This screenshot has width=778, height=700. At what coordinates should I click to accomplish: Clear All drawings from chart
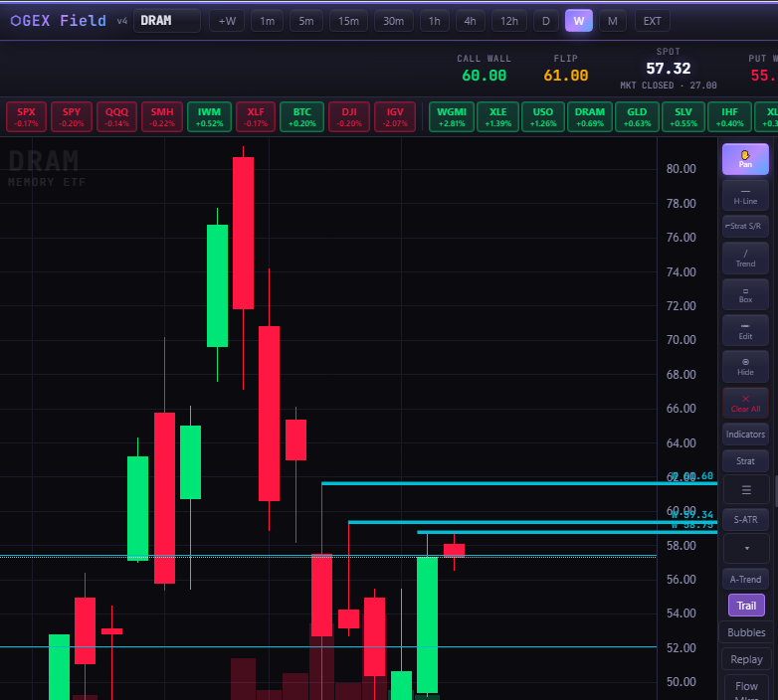[745, 404]
